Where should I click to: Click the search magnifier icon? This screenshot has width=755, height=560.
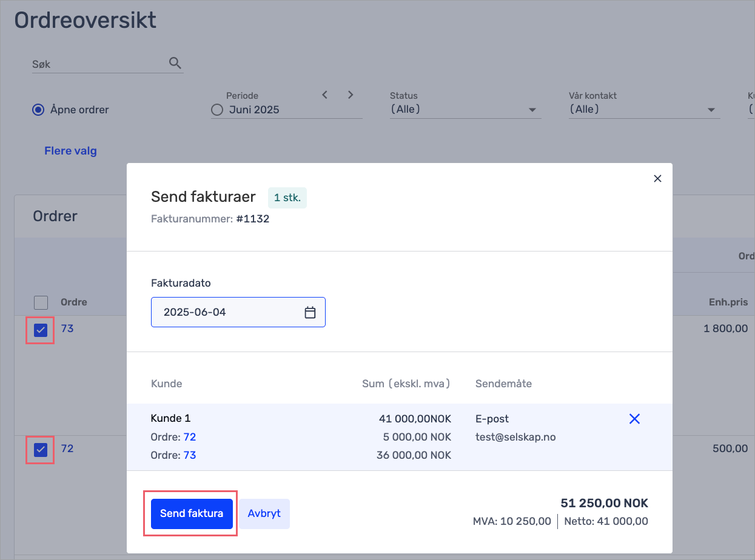(175, 63)
